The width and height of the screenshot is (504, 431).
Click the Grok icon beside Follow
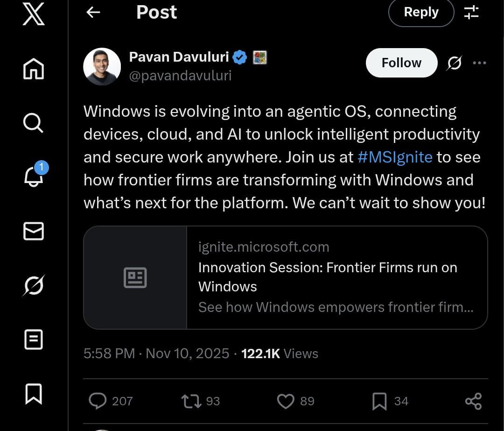[454, 63]
